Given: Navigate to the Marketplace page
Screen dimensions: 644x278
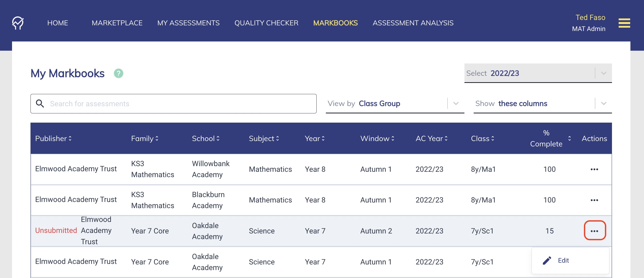Looking at the screenshot, I should tap(117, 23).
